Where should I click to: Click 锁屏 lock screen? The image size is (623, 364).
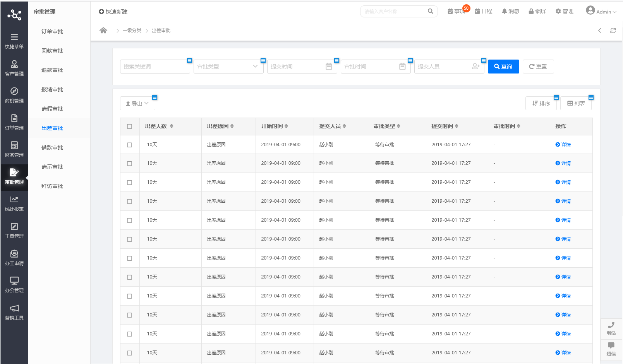point(537,11)
